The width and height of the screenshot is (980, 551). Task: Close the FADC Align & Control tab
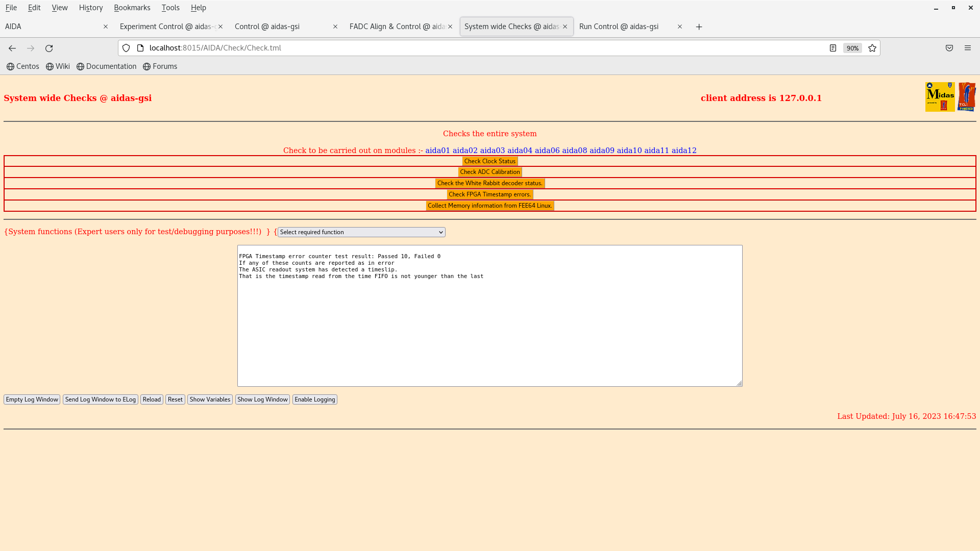450,27
